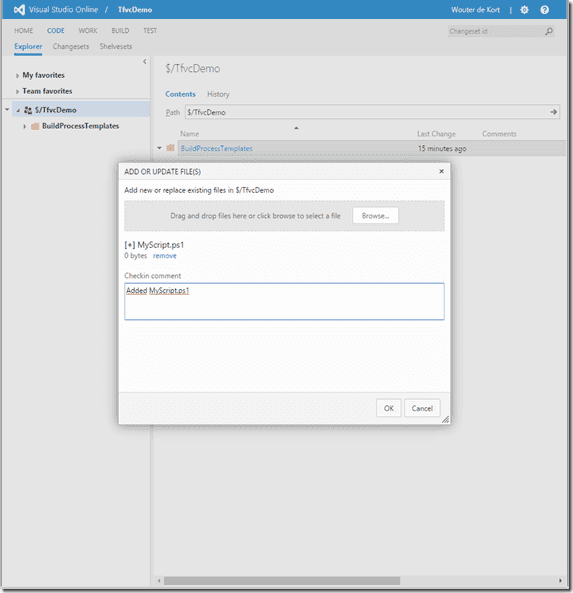Open the BUILD hub
This screenshot has height=593, width=573.
tap(120, 31)
